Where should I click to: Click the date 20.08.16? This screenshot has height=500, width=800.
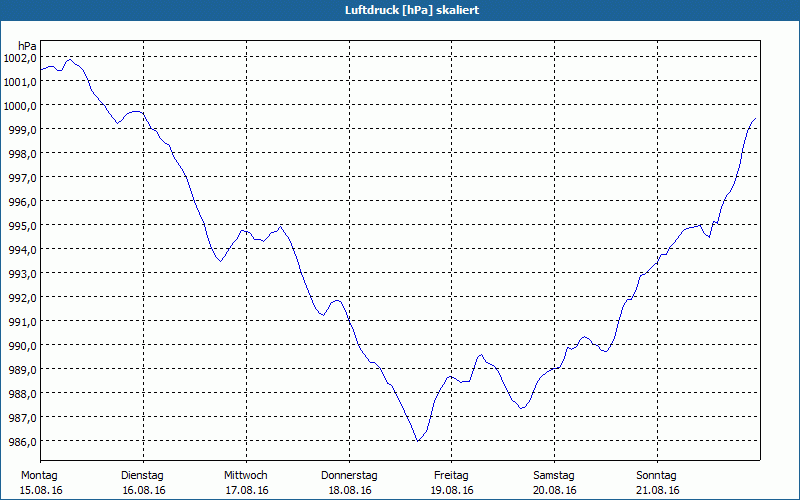pyautogui.click(x=556, y=490)
